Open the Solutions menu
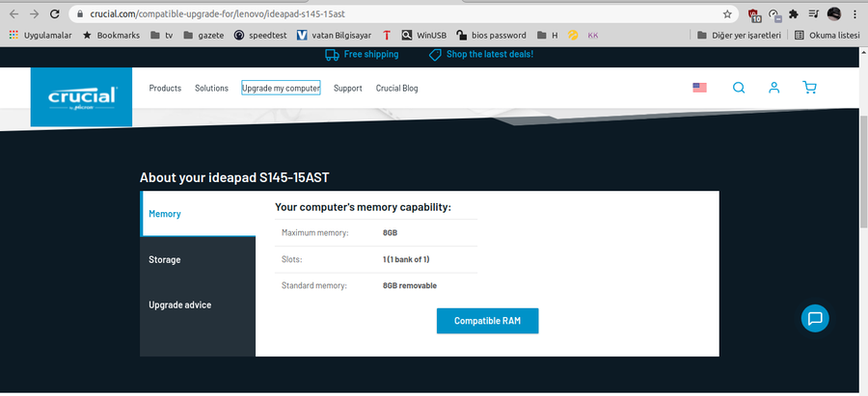The width and height of the screenshot is (868, 396). click(x=211, y=88)
